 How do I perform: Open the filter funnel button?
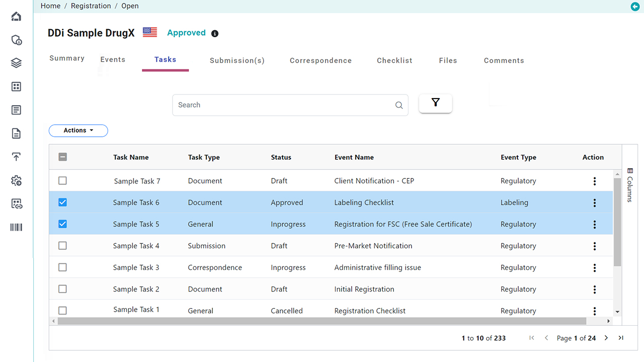pos(436,103)
